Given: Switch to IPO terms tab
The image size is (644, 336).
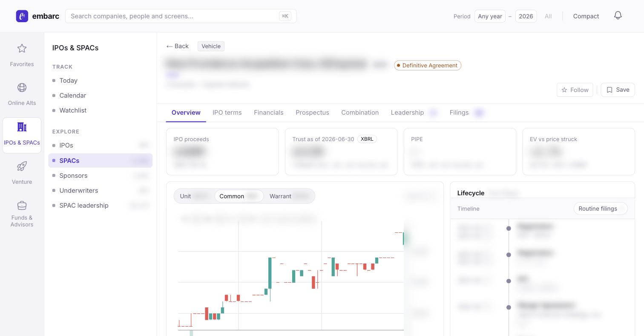Looking at the screenshot, I should 227,113.
